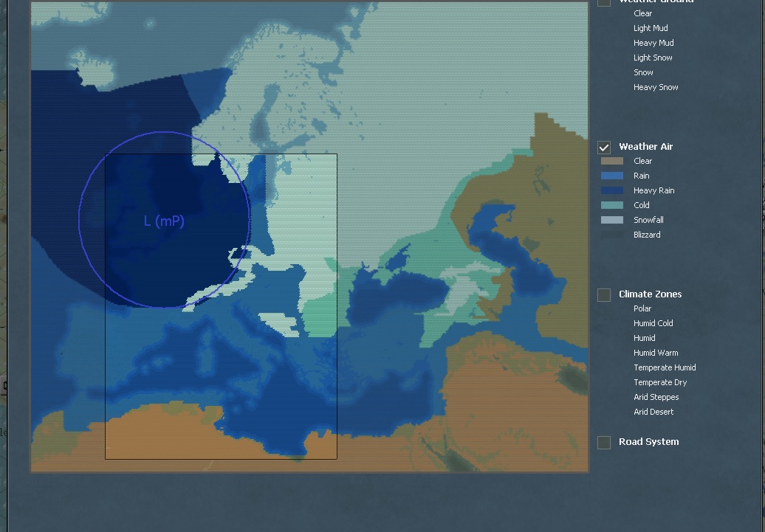Click the Heavy Rain color swatch
This screenshot has height=532, width=765.
(612, 190)
